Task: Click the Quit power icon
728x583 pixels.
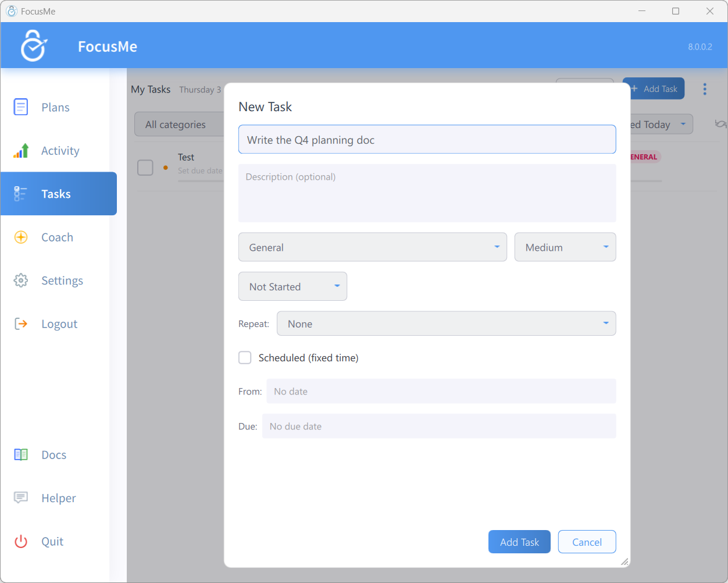Action: 21,542
